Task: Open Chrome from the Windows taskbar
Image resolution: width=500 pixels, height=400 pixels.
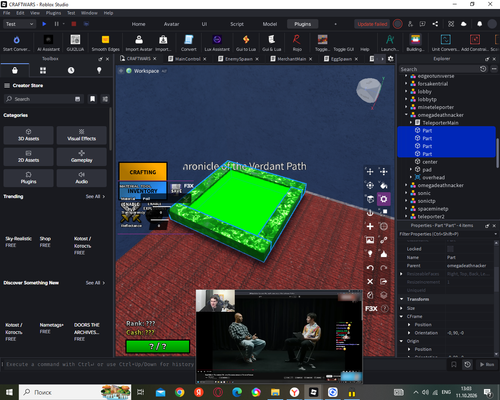Action: 180,392
